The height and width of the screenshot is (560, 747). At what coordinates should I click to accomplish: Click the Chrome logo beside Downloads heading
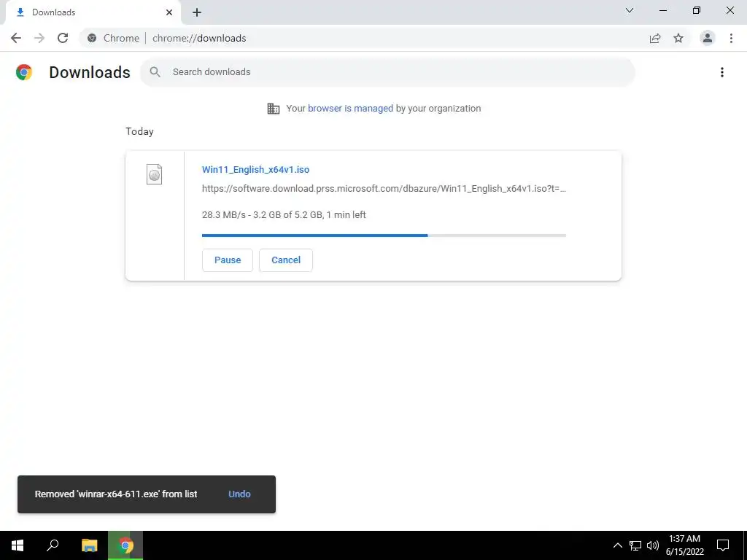[24, 72]
